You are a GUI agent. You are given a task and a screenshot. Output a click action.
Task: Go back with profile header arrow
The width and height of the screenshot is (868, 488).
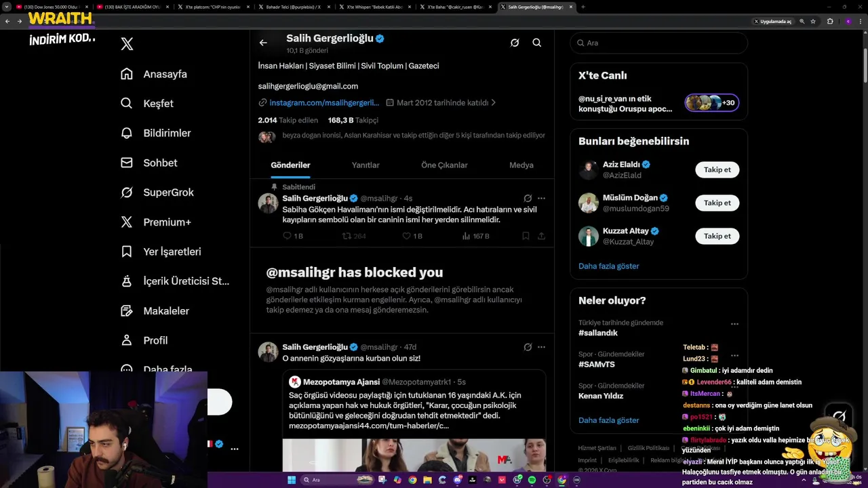click(x=263, y=43)
